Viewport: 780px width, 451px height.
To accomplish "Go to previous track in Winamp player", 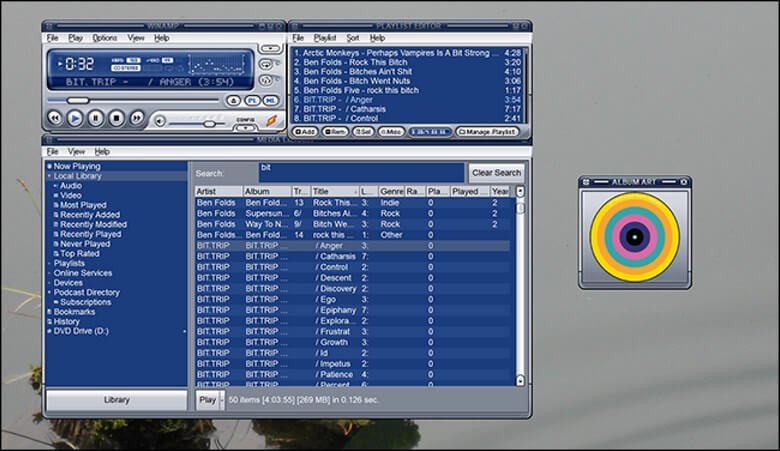I will click(x=55, y=118).
